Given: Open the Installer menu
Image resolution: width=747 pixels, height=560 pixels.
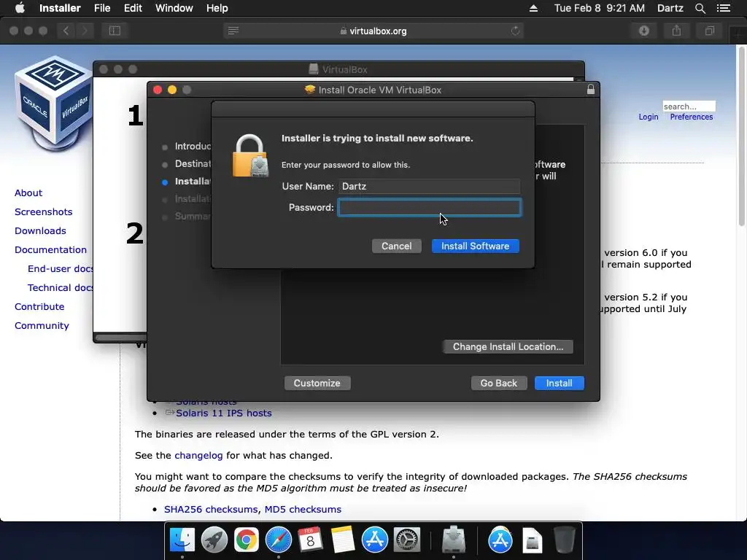Looking at the screenshot, I should point(60,8).
